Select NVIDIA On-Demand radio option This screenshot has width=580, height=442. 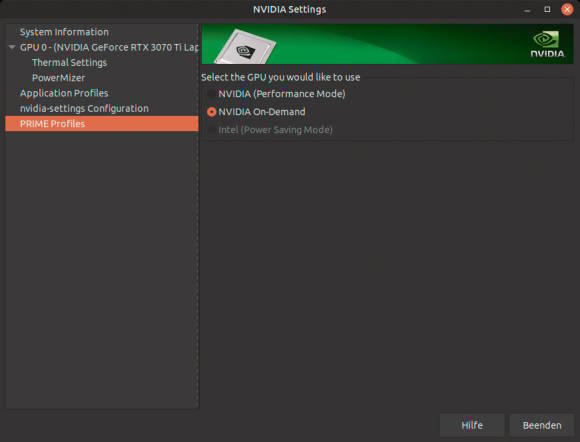tap(211, 112)
